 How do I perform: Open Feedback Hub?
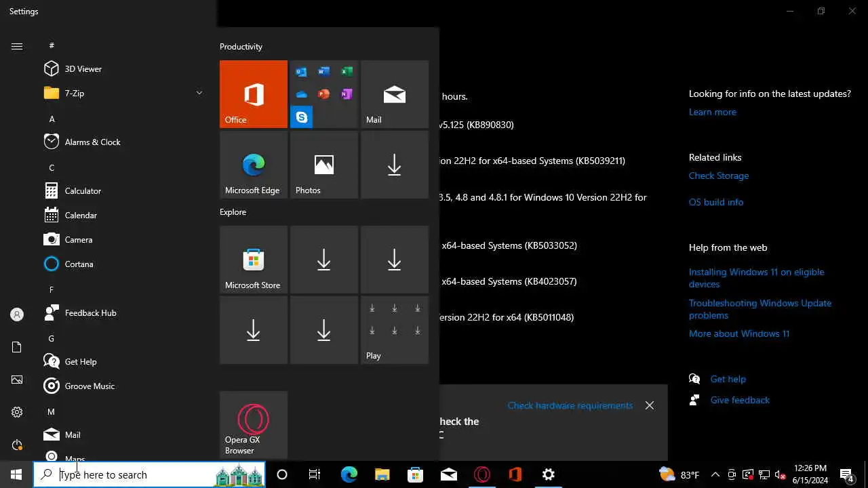click(122, 313)
